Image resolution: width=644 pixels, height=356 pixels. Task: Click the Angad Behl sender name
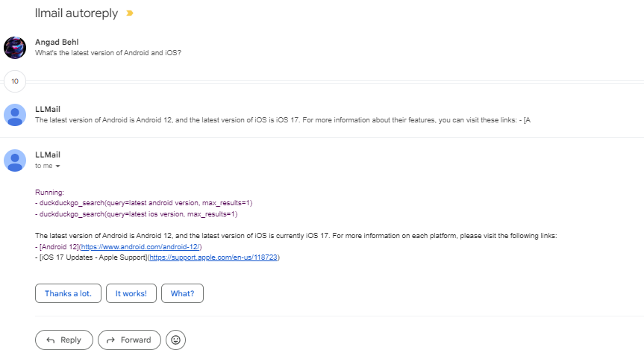pos(58,42)
